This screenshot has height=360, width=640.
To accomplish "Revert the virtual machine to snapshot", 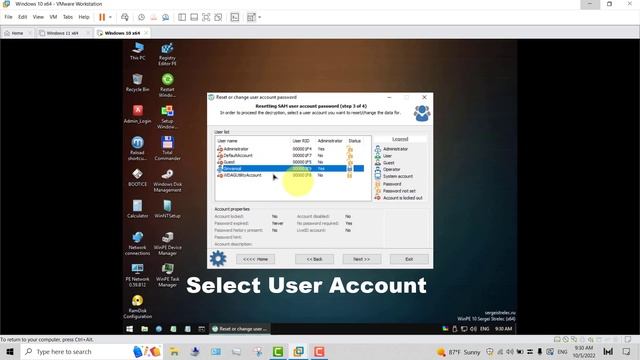I will pyautogui.click(x=153, y=17).
